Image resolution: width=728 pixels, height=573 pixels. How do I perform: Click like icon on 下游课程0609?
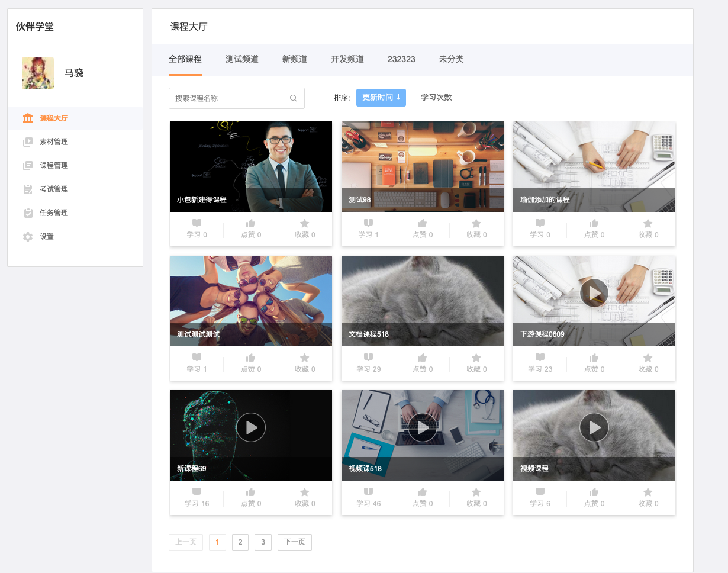[x=594, y=358]
